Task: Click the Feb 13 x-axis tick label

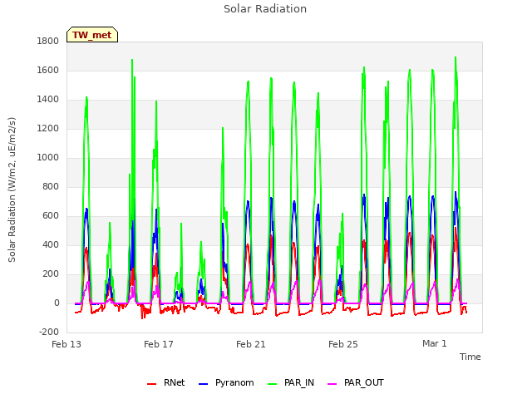Action: 66,344
